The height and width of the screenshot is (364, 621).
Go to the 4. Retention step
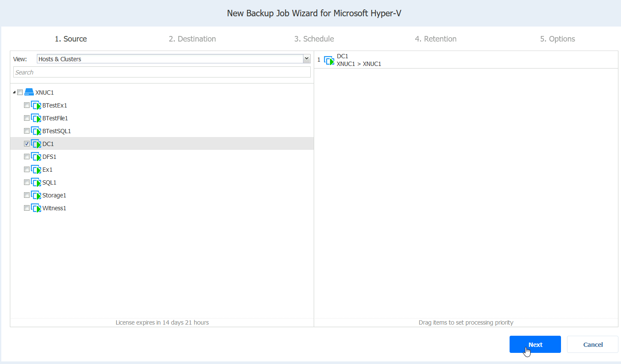coord(436,39)
